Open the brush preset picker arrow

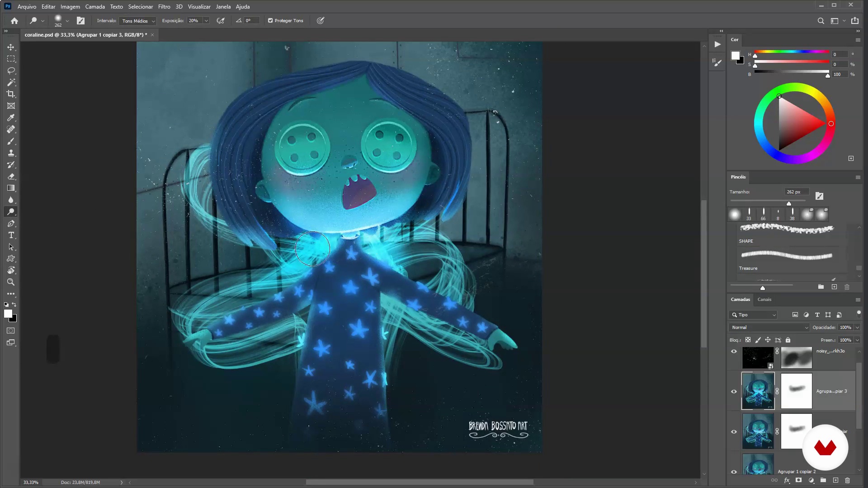[x=67, y=21]
